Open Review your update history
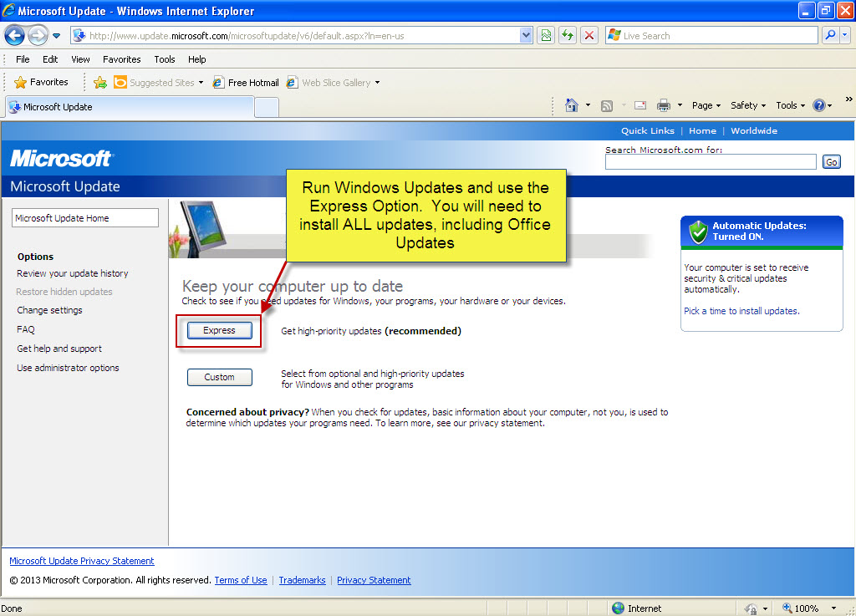856x616 pixels. (72, 273)
